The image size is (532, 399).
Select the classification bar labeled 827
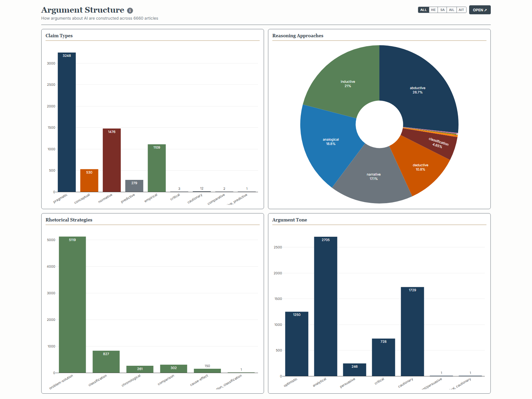tap(106, 362)
